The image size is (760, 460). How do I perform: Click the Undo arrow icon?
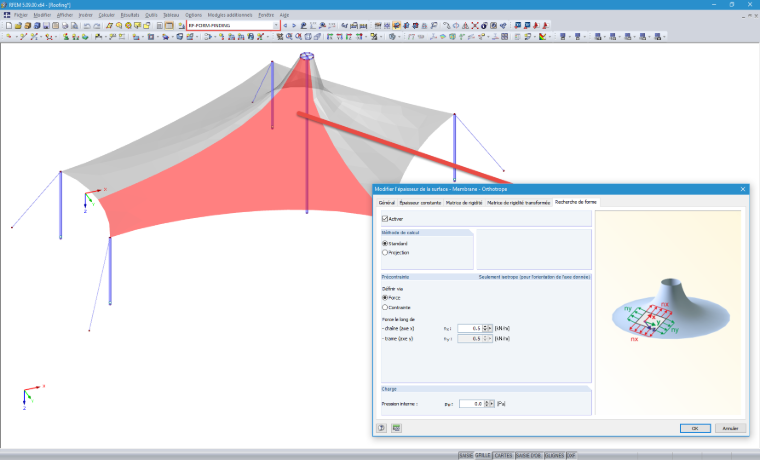tap(87, 26)
